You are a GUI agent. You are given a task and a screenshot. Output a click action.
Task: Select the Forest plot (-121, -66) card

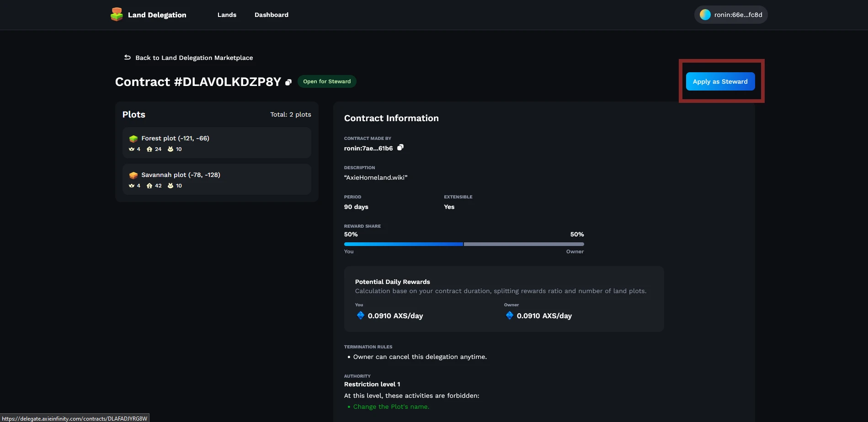pos(217,143)
